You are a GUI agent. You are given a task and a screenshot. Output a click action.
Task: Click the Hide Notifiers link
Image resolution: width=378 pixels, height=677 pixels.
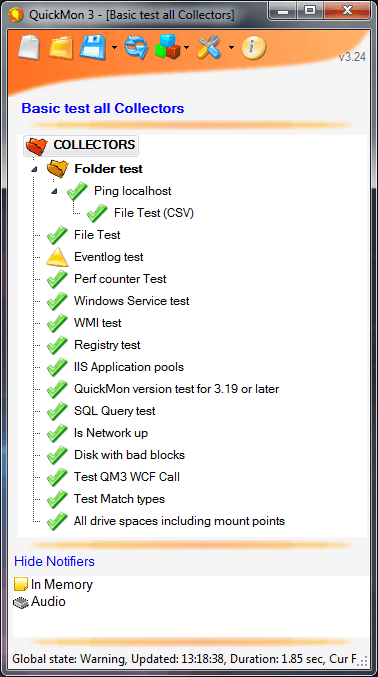pyautogui.click(x=54, y=561)
